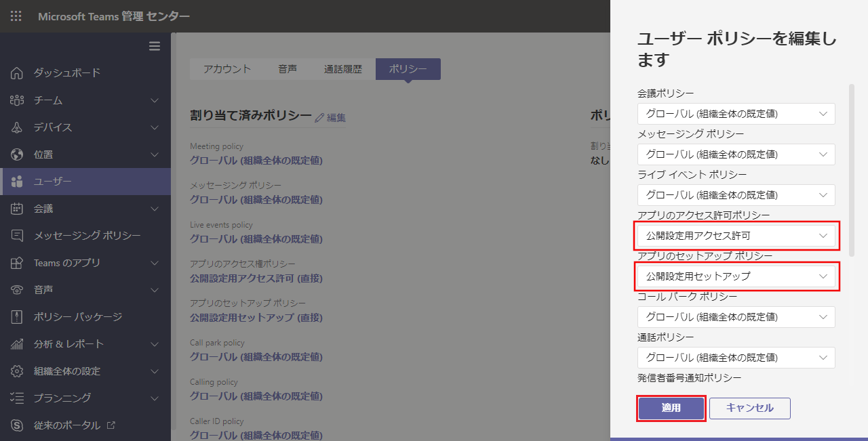Expand the プランニング sidebar section
This screenshot has width=868, height=441.
tap(155, 398)
